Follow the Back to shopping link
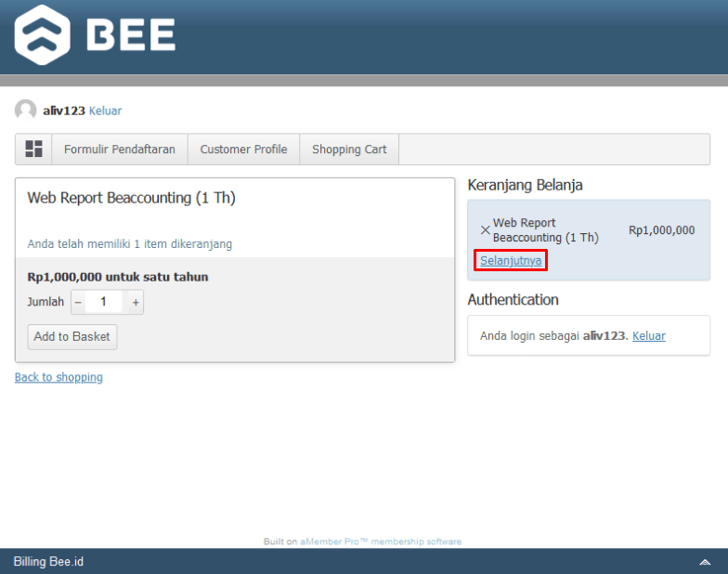The image size is (728, 574). tap(58, 377)
